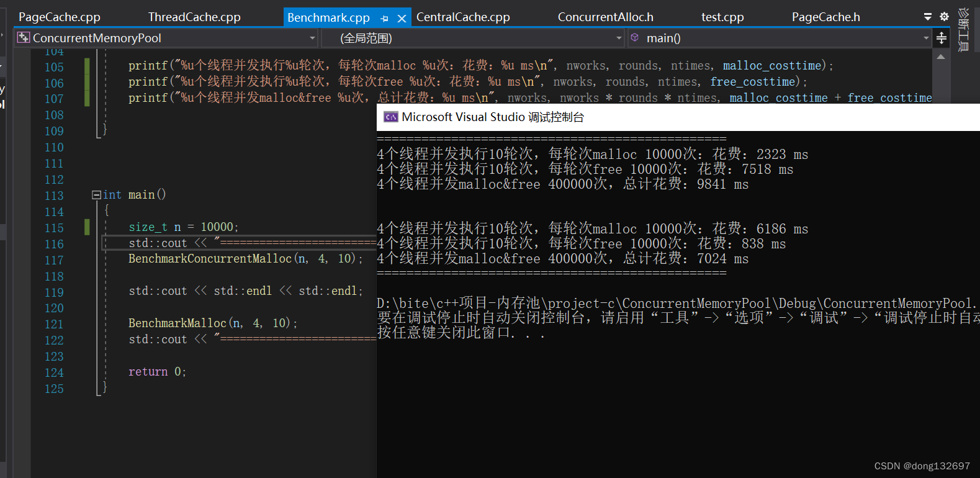Click the debug console window icon
The image size is (980, 478).
(391, 117)
